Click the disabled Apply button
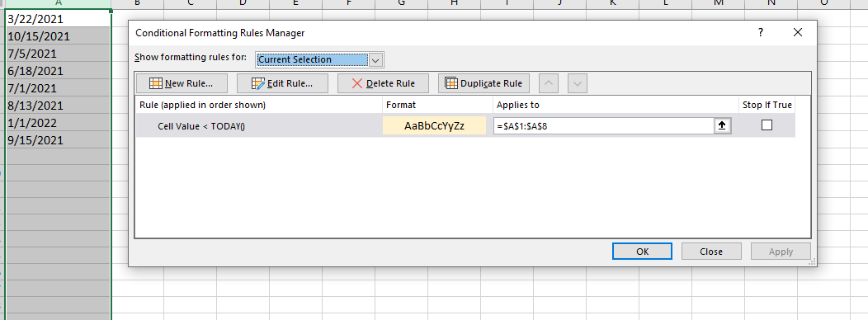Viewport: 868px width, 320px height. [781, 252]
